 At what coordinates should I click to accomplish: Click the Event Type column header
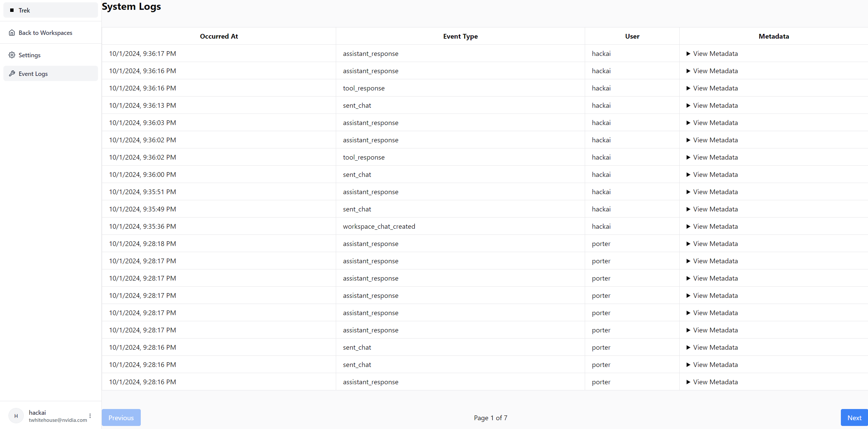(460, 36)
